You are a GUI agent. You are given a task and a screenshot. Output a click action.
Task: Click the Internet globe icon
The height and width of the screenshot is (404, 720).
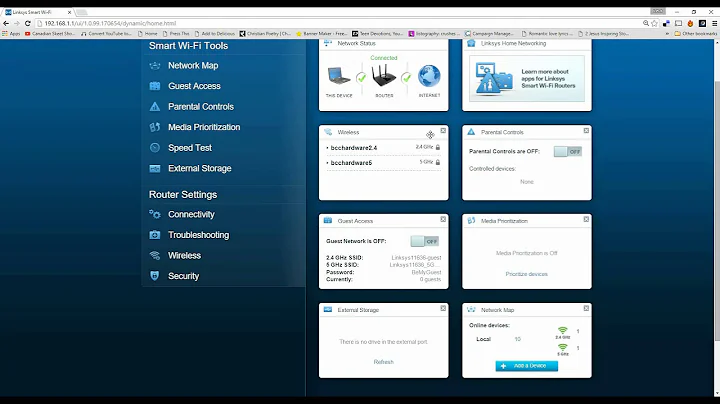point(429,76)
